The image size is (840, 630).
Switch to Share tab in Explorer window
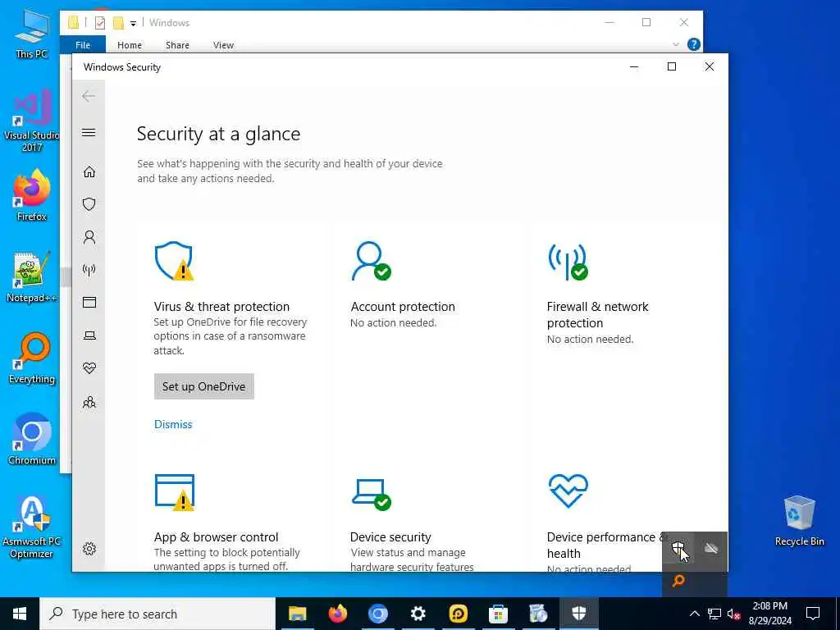pos(177,45)
